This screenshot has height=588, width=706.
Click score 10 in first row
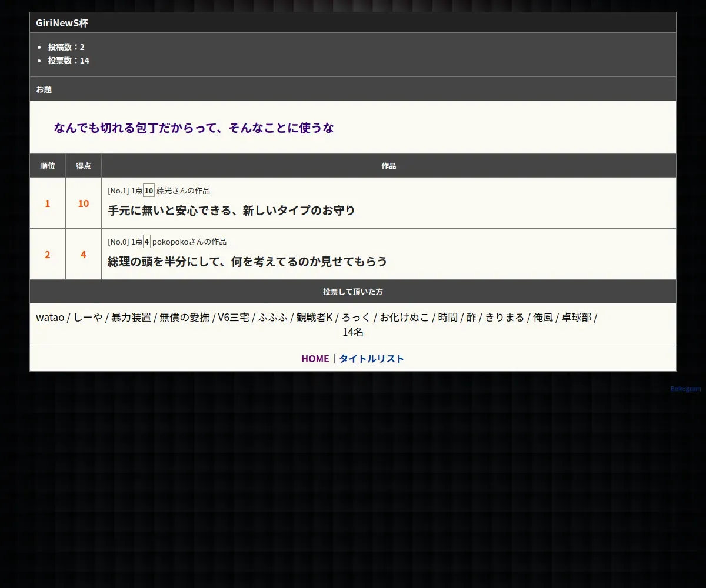click(84, 203)
